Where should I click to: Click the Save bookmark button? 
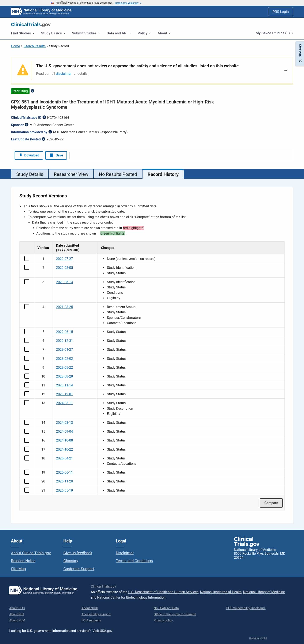56,155
